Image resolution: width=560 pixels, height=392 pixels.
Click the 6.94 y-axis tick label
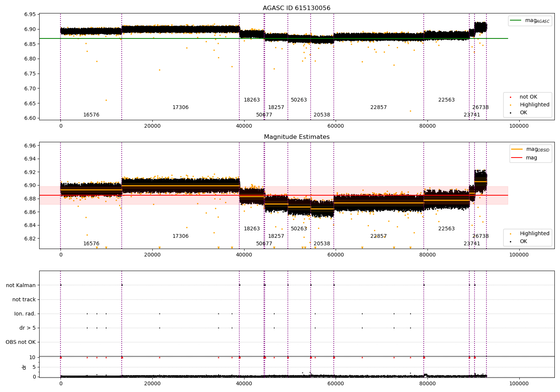[30, 159]
